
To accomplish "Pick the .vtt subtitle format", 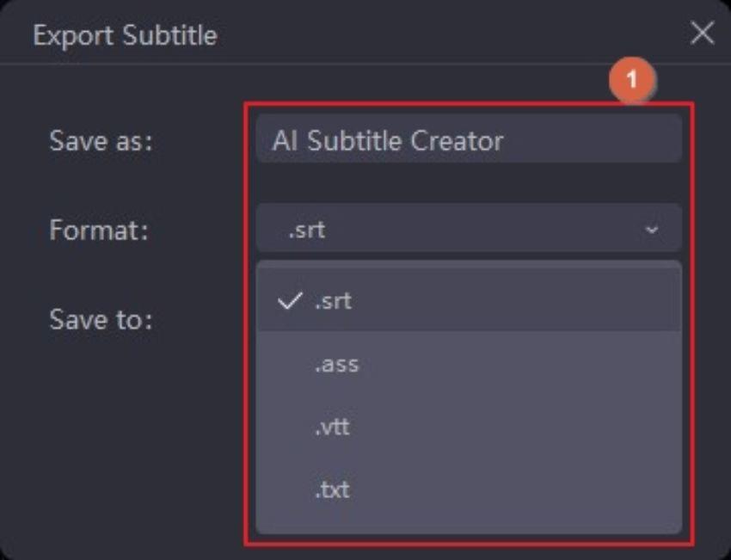I will coord(332,427).
